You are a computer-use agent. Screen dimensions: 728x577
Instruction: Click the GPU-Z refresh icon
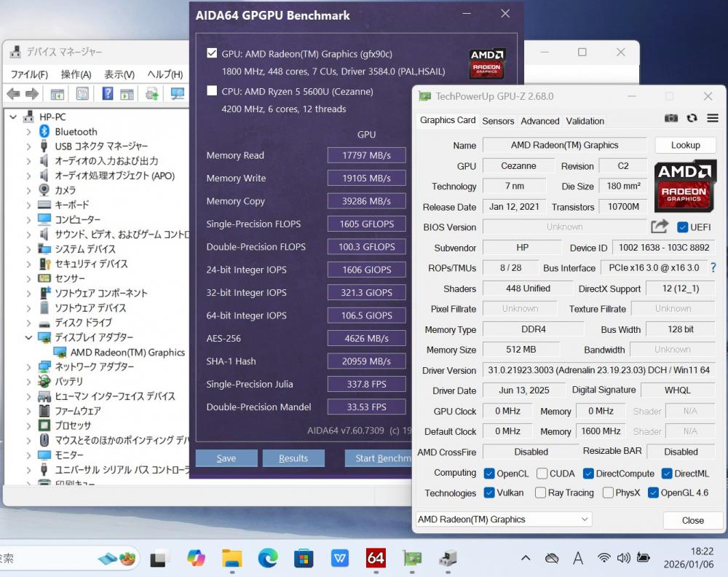click(x=692, y=118)
